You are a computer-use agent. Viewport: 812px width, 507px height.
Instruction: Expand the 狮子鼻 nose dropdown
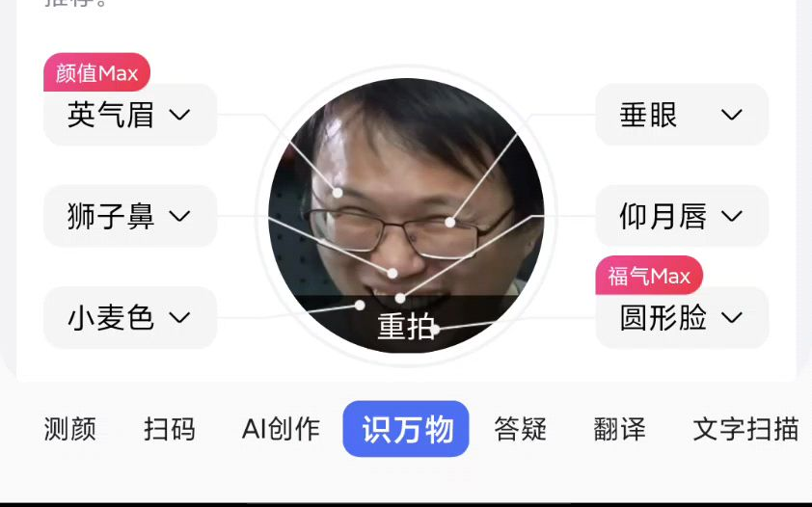point(130,216)
